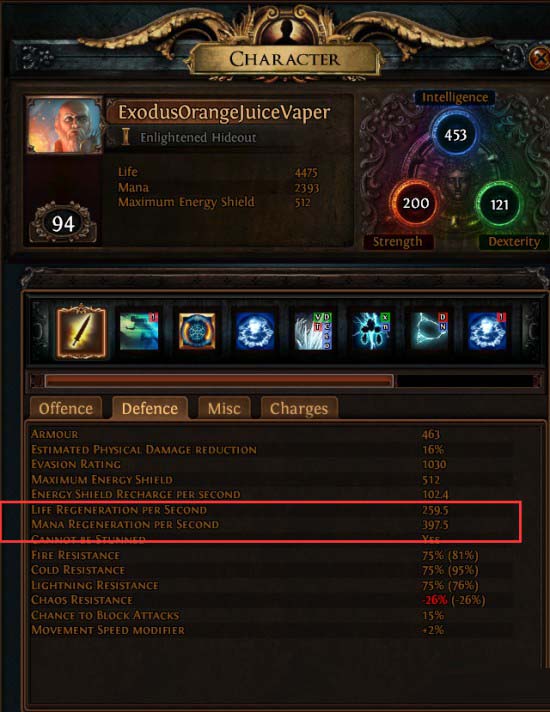
Task: Switch to the Charges tab
Action: 299,408
